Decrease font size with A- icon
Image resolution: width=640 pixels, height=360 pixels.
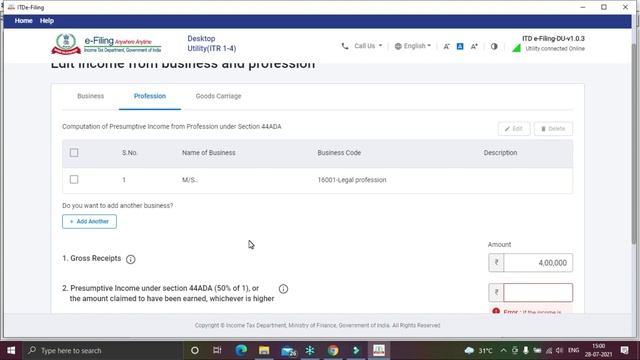coord(447,47)
